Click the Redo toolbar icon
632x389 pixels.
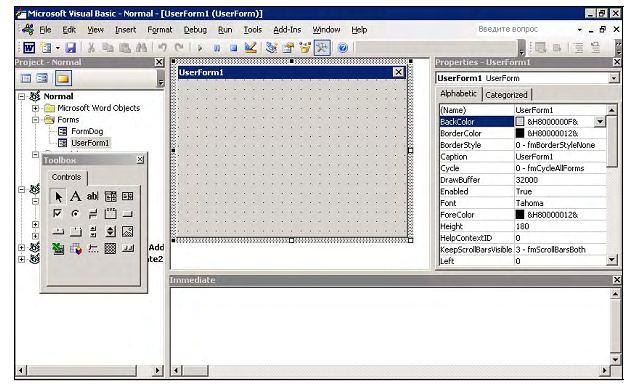[x=179, y=48]
